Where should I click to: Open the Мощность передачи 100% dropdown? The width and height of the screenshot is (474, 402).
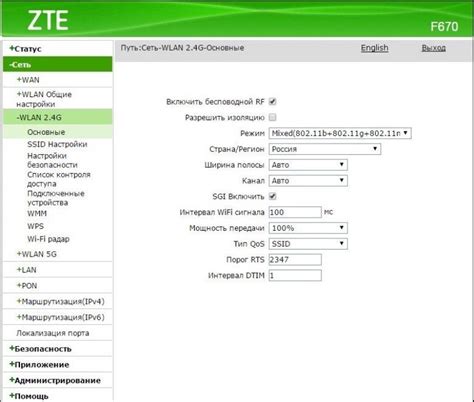pos(308,228)
